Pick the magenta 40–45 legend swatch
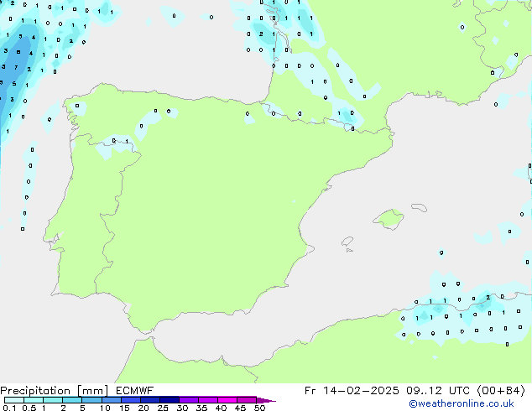Screen dimensions: 532x411 click(227, 400)
